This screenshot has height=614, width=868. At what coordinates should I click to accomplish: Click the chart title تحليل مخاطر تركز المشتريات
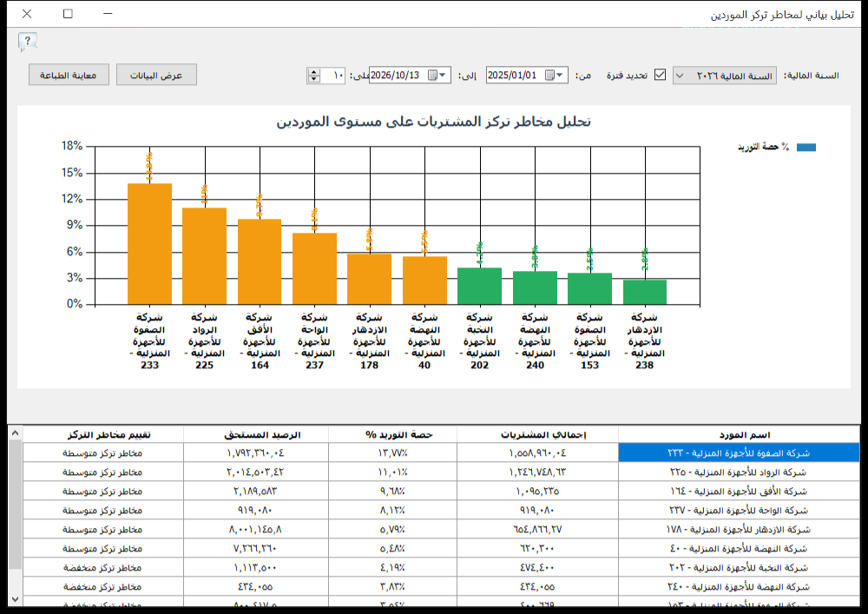433,122
